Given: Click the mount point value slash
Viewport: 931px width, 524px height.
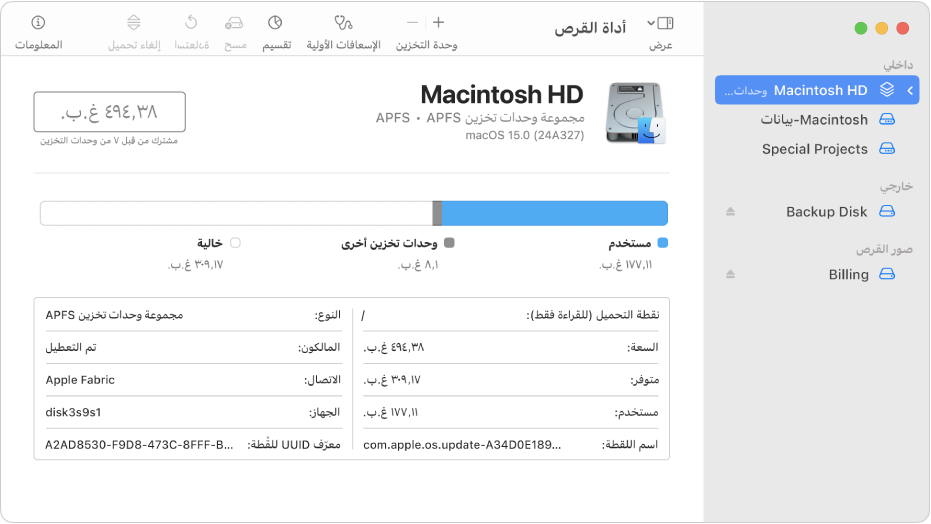Looking at the screenshot, I should (x=363, y=315).
